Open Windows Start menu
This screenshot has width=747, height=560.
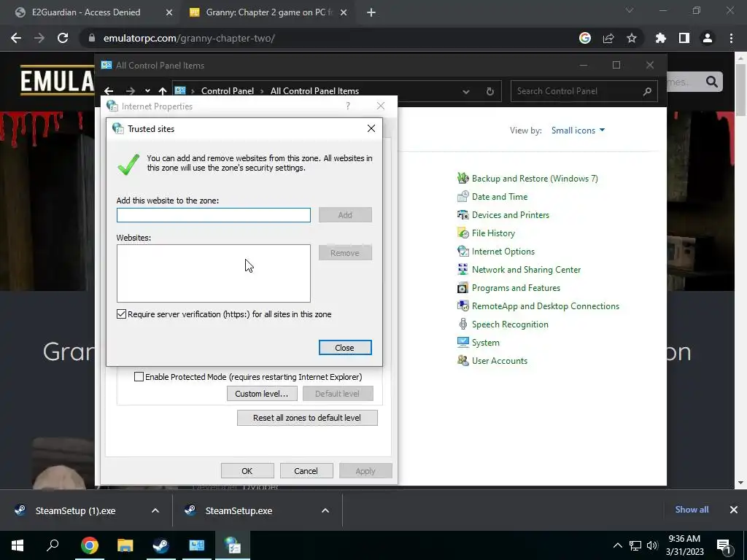coord(18,545)
